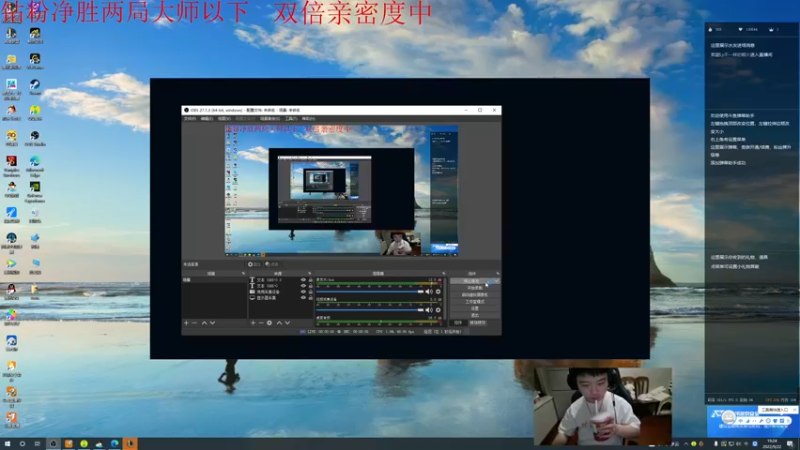This screenshot has width=800, height=450.
Task: Hide the video capture device source
Action: click(x=304, y=292)
